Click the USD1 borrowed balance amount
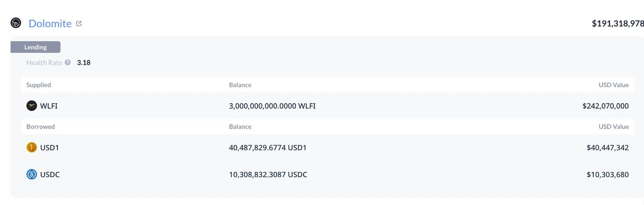644x205 pixels. click(x=267, y=147)
